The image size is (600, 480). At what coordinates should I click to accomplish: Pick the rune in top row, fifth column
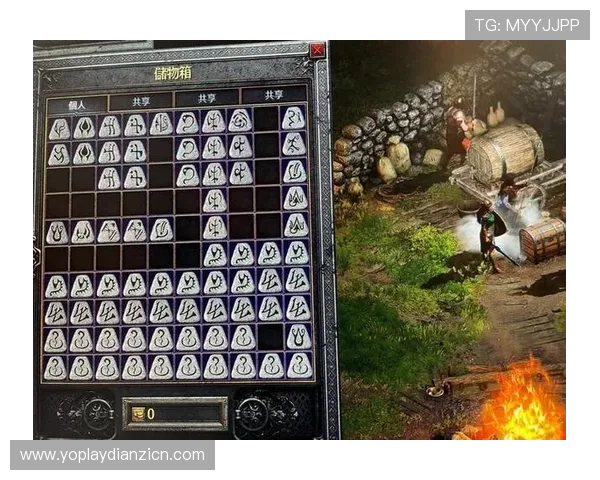point(161,124)
